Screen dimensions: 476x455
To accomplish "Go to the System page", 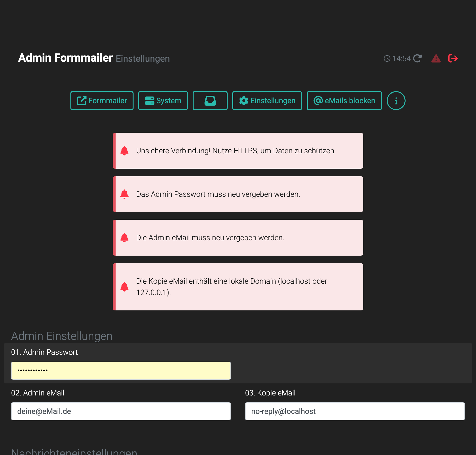I will pos(163,101).
